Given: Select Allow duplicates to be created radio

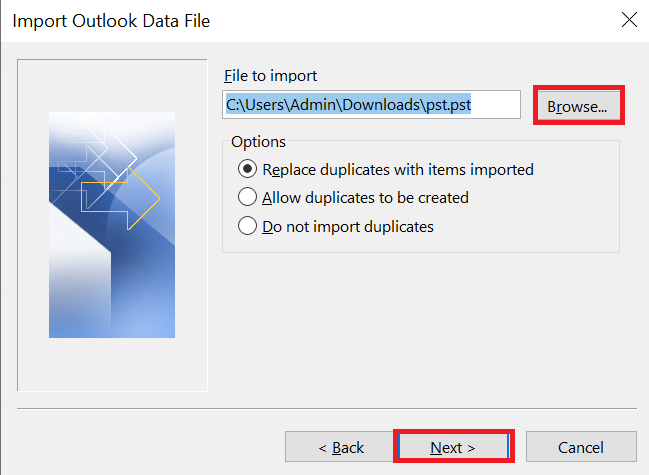Looking at the screenshot, I should [x=247, y=197].
